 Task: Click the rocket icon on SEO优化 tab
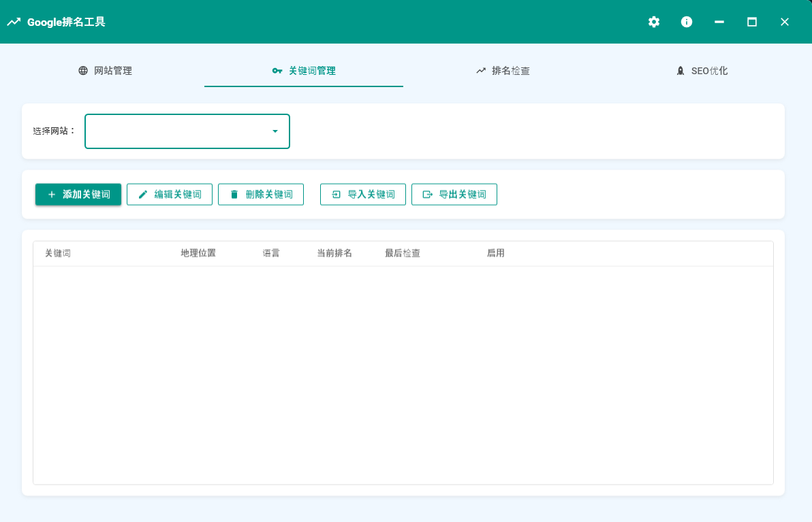pyautogui.click(x=680, y=71)
